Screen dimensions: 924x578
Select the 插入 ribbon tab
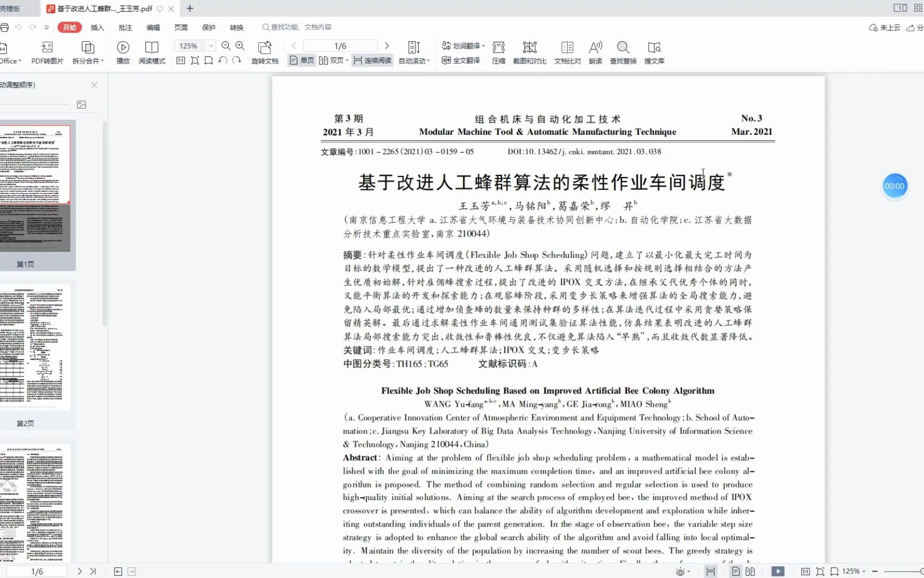point(97,27)
